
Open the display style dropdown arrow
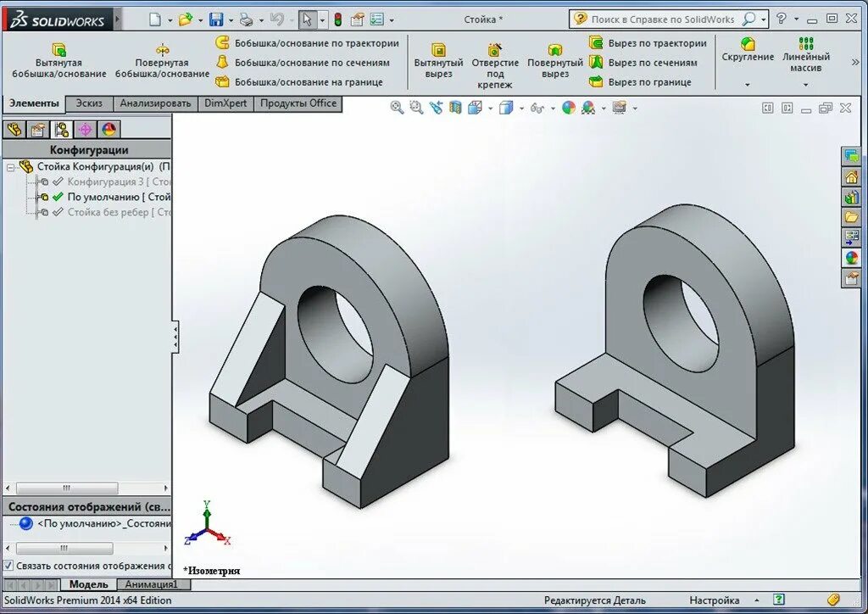tap(521, 108)
